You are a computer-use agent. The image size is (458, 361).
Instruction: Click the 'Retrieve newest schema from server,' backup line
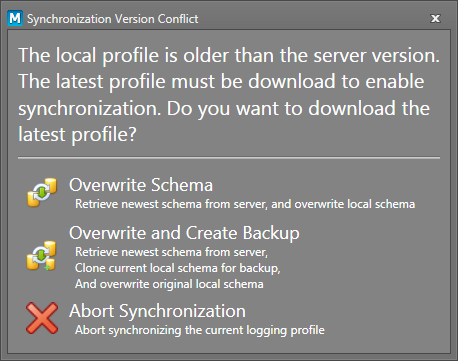click(x=171, y=252)
